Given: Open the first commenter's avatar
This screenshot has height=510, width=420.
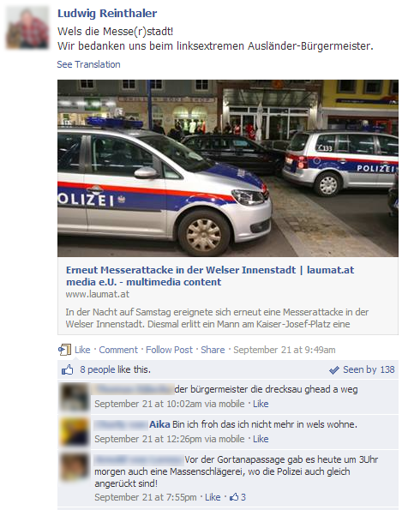Looking at the screenshot, I should click(x=75, y=397).
